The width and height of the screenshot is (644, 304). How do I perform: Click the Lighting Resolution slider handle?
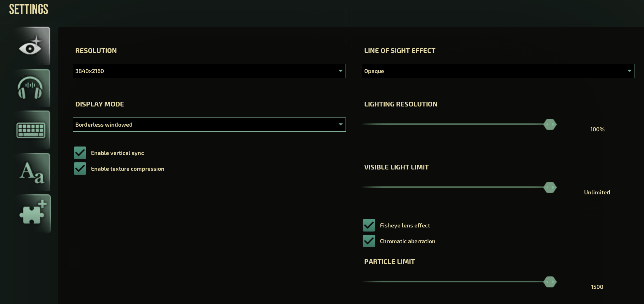550,124
